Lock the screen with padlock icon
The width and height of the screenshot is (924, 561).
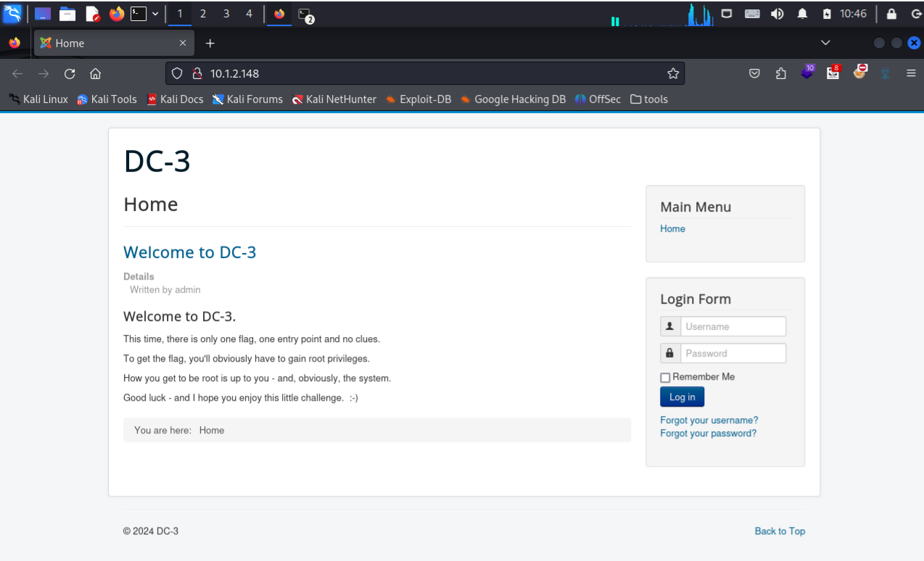pos(891,13)
